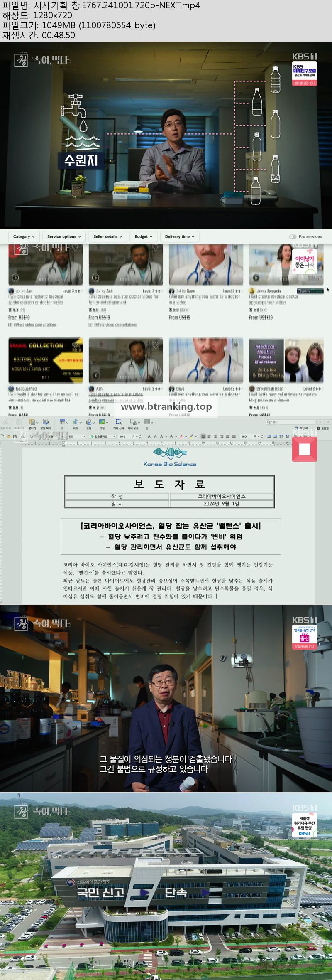Image resolution: width=332 pixels, height=980 pixels.
Task: Open the Service options dropdown
Action: point(64,236)
